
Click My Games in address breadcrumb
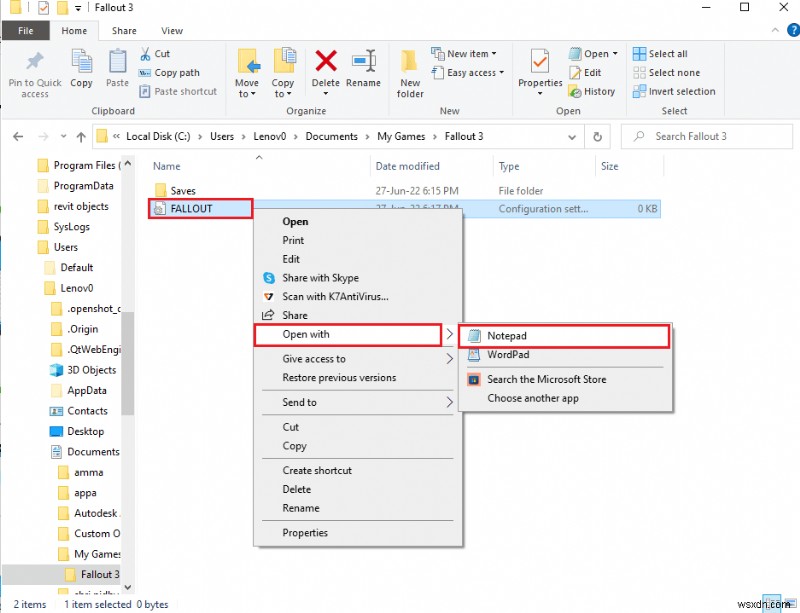click(x=401, y=136)
